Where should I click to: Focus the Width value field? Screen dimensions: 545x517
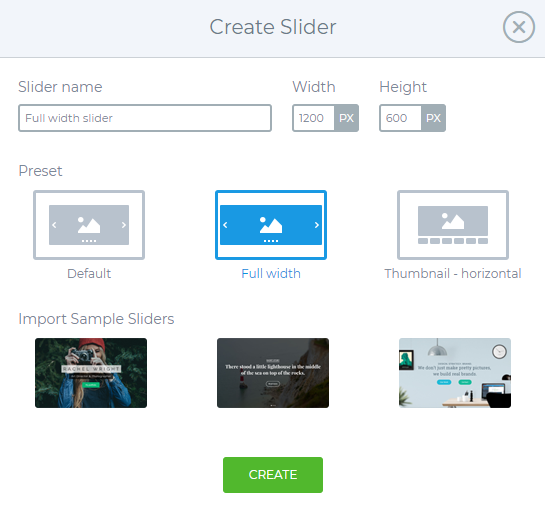coord(314,118)
